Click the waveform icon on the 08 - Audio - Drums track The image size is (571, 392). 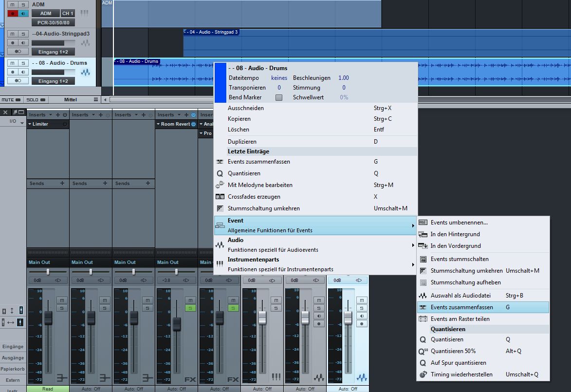86,72
